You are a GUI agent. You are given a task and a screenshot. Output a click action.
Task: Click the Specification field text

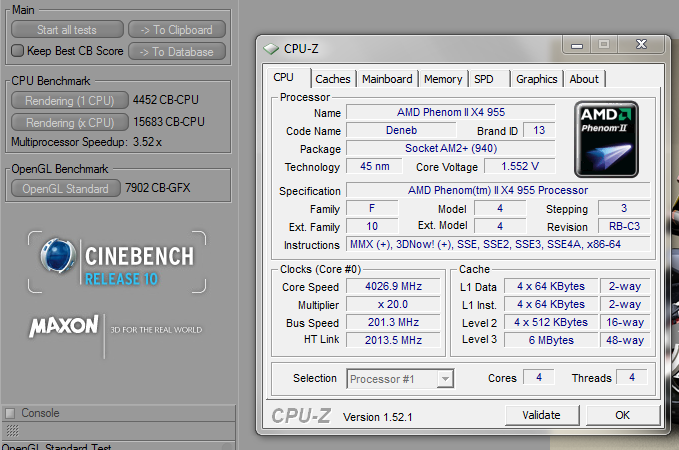pos(498,190)
